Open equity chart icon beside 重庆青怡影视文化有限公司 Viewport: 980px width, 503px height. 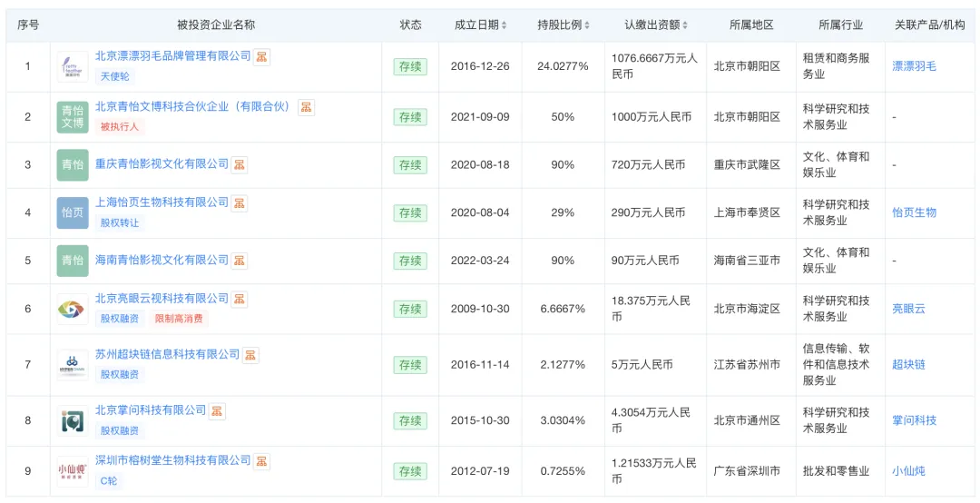pyautogui.click(x=239, y=164)
